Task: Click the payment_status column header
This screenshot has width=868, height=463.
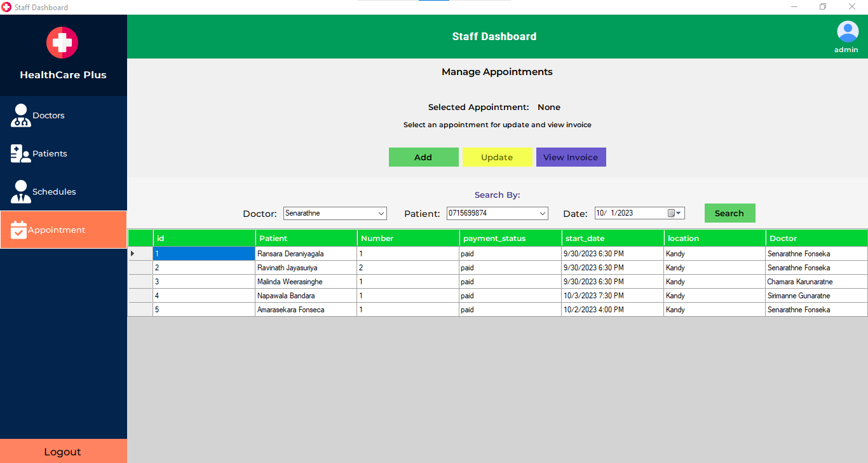Action: point(510,238)
